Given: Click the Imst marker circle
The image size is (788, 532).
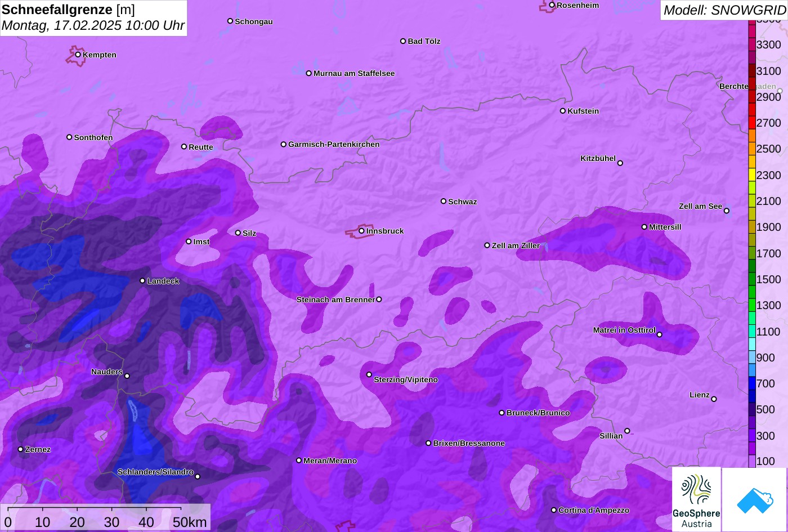Looking at the screenshot, I should (x=189, y=242).
